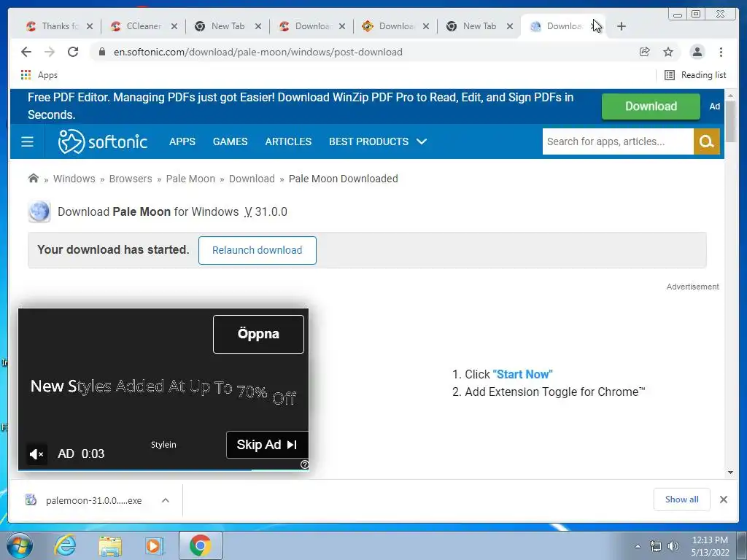Viewport: 747px width, 560px height.
Task: Click the volume tray icon
Action: coord(673,547)
